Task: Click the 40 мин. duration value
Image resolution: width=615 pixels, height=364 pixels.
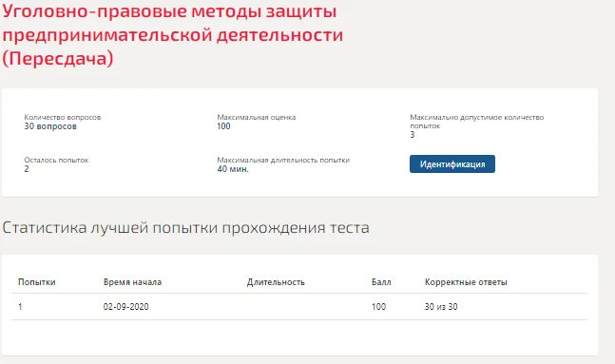Action: (233, 169)
